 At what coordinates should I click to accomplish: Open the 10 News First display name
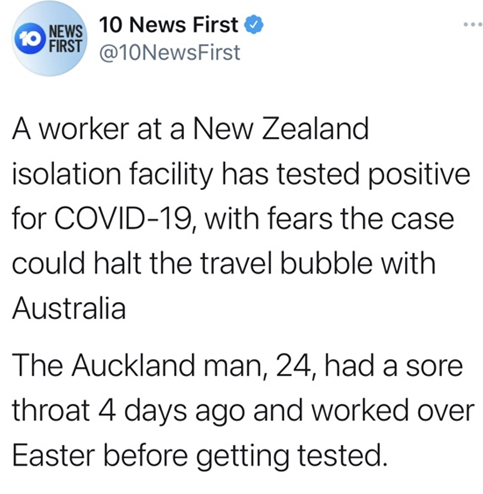point(169,25)
